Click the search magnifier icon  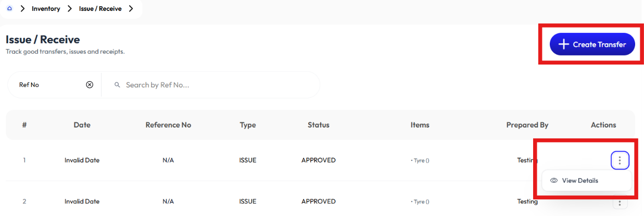[x=117, y=85]
